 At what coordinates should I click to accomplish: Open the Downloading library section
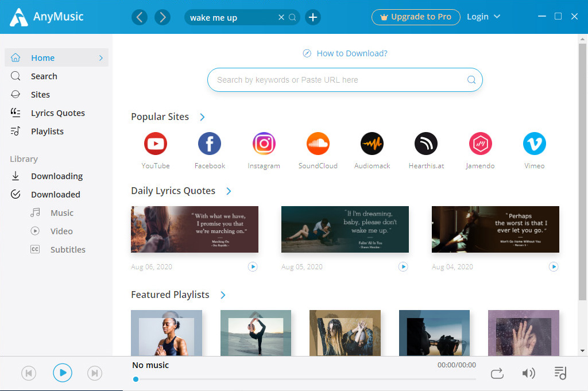(57, 176)
